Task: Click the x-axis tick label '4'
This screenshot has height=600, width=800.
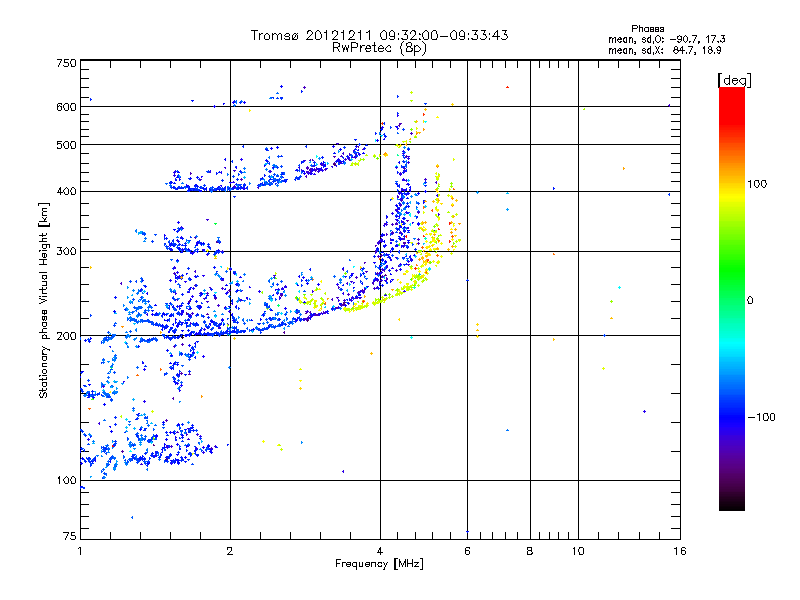Action: [380, 551]
